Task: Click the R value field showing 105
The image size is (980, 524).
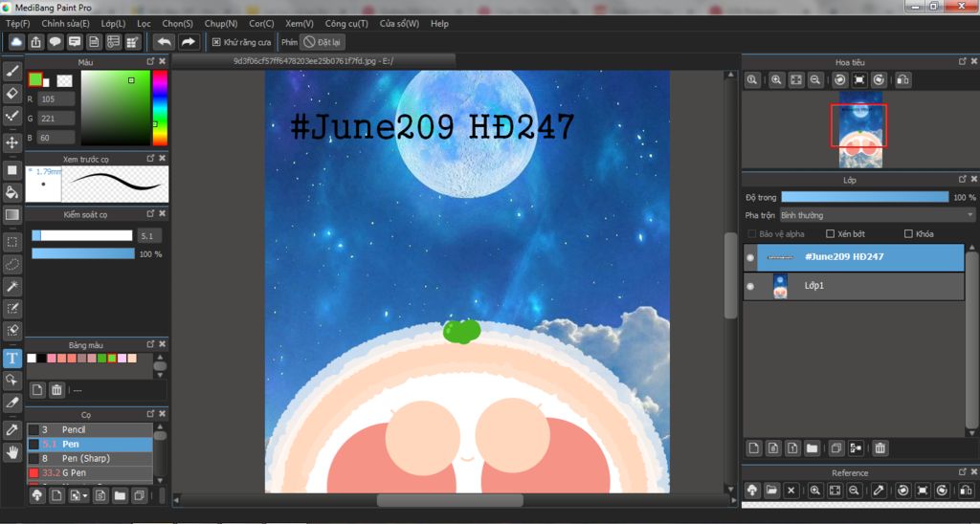Action: (56, 98)
